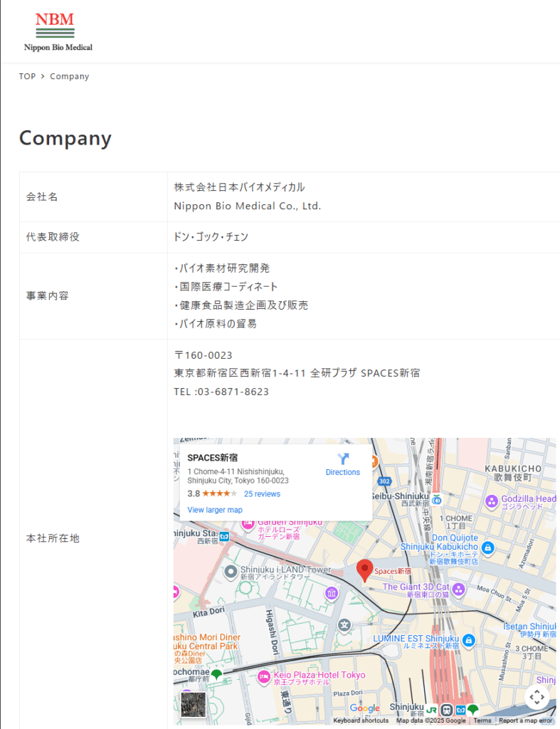Click View larger map link
The width and height of the screenshot is (560, 729).
click(x=215, y=510)
